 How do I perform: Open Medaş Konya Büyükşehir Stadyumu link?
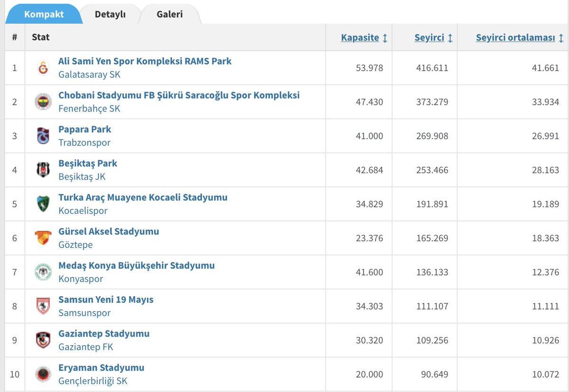(x=137, y=266)
